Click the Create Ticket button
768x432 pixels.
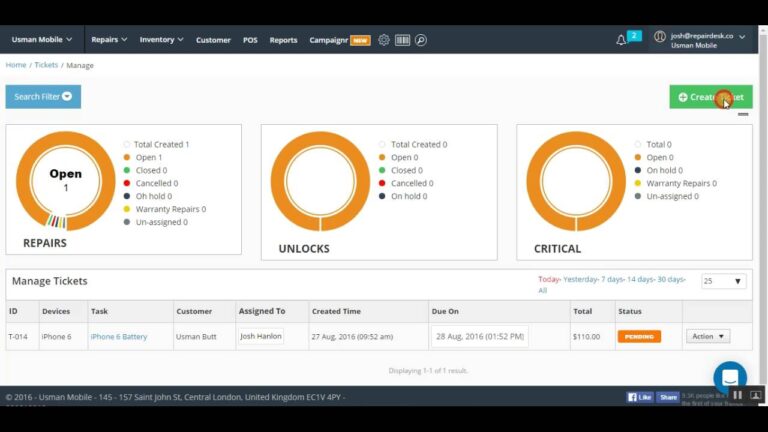click(x=711, y=97)
